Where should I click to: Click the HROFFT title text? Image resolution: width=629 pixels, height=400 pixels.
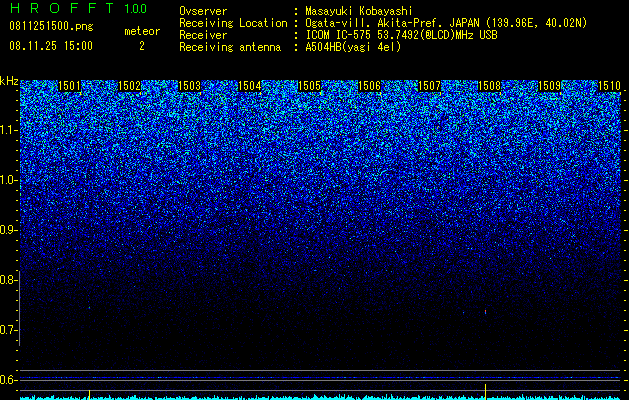tap(62, 8)
